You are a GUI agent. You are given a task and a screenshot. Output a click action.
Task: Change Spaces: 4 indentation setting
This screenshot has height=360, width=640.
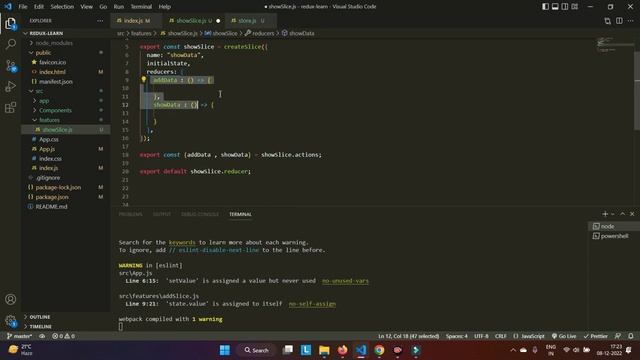tap(457, 336)
